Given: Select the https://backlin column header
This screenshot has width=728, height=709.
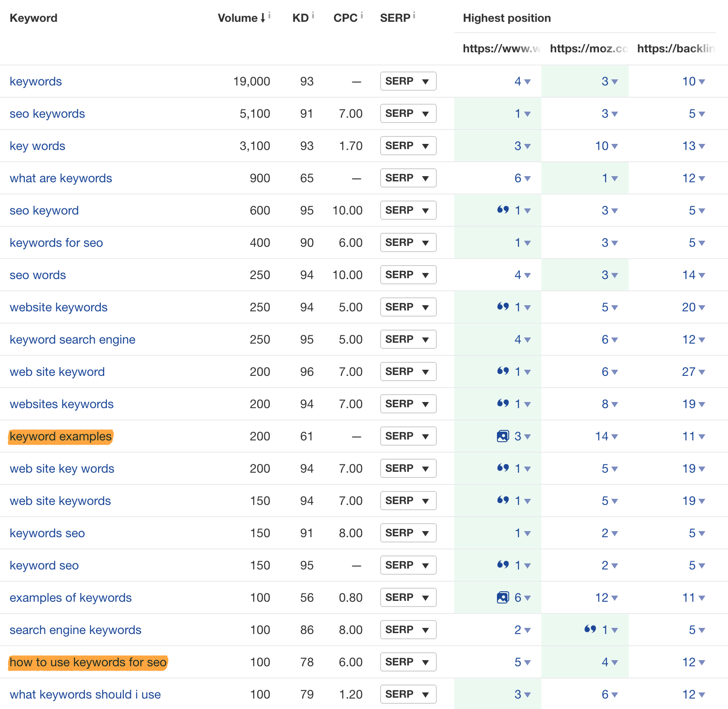Looking at the screenshot, I should [676, 48].
